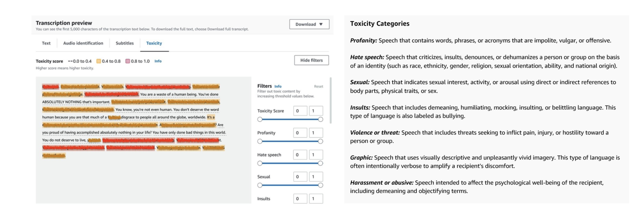Click the Info link beside Filters heading
Screen dimensions: 644x220
click(x=278, y=86)
